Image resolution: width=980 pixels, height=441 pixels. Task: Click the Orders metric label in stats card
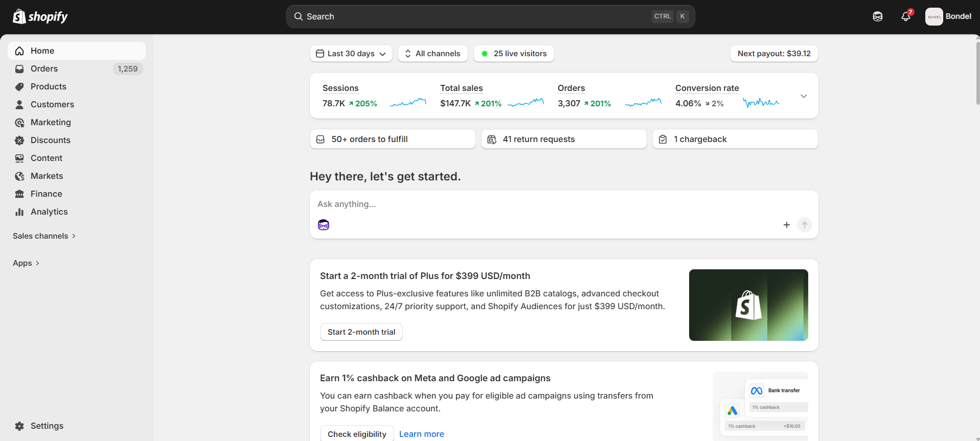(572, 88)
